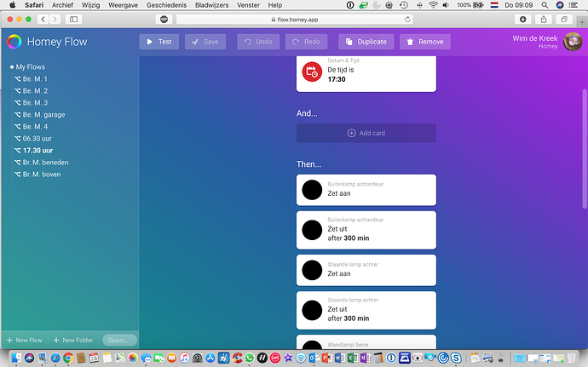Open the Wijzig menu

[90, 5]
